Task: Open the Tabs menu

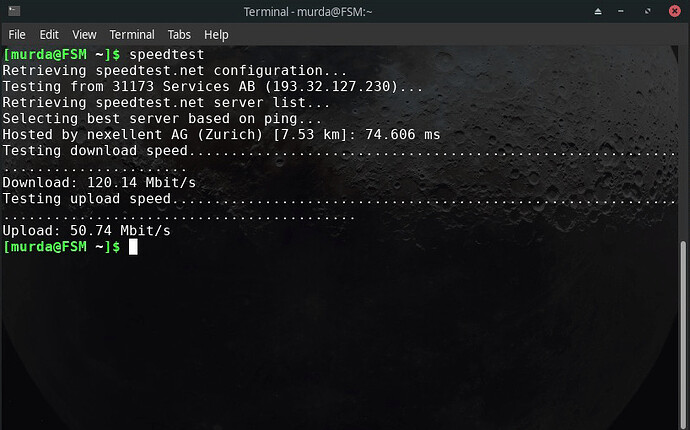Action: [x=179, y=34]
